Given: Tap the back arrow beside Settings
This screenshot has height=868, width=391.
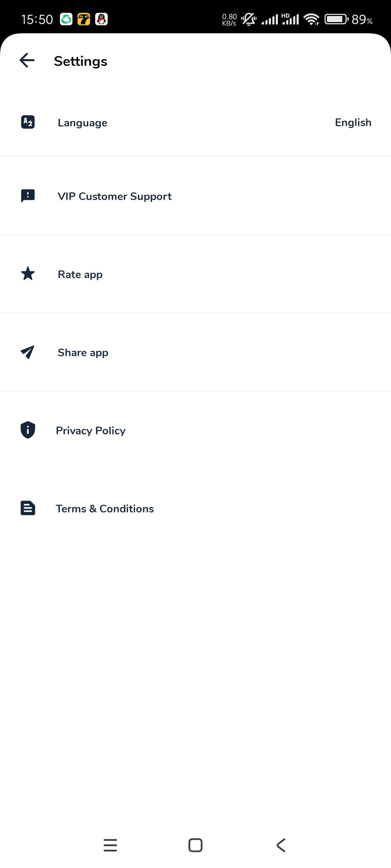Looking at the screenshot, I should point(27,61).
